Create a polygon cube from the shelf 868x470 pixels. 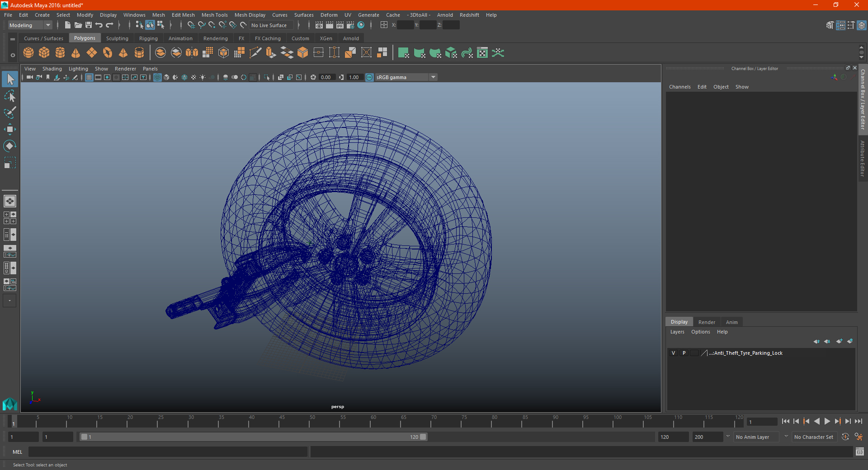pos(44,53)
